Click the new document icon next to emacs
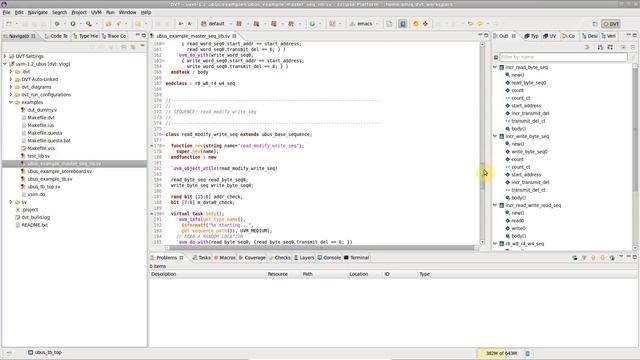 click(389, 24)
